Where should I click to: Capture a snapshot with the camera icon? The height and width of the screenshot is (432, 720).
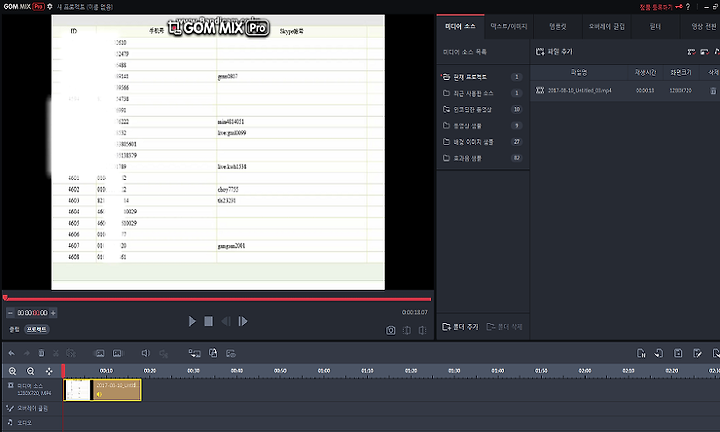click(x=390, y=331)
